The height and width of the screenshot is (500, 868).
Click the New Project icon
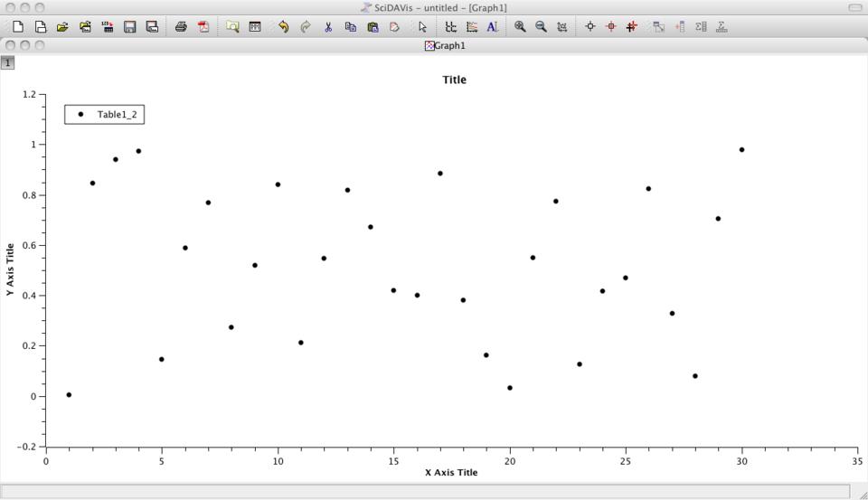[18, 27]
